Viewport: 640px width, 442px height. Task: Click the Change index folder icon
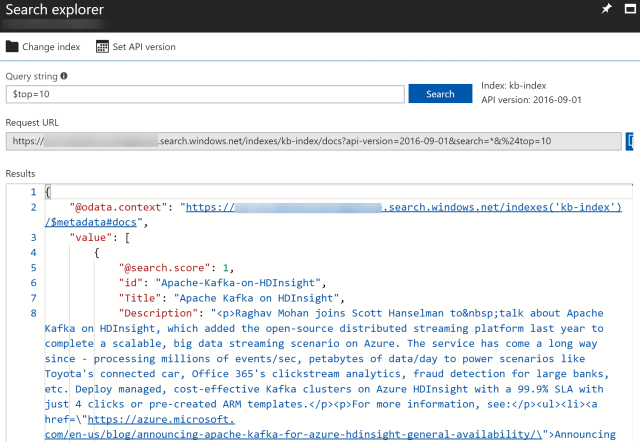(12, 46)
